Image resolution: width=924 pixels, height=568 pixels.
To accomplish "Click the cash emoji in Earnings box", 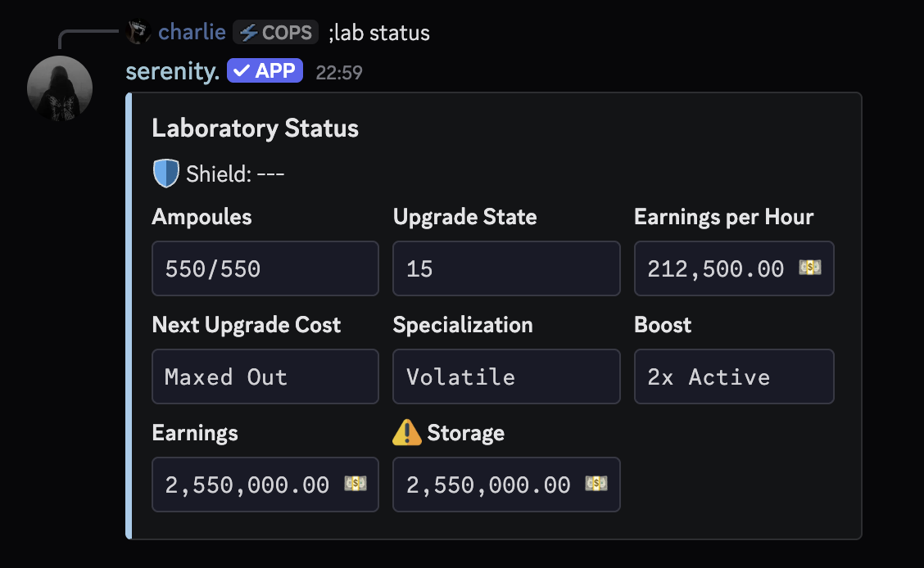I will [356, 484].
